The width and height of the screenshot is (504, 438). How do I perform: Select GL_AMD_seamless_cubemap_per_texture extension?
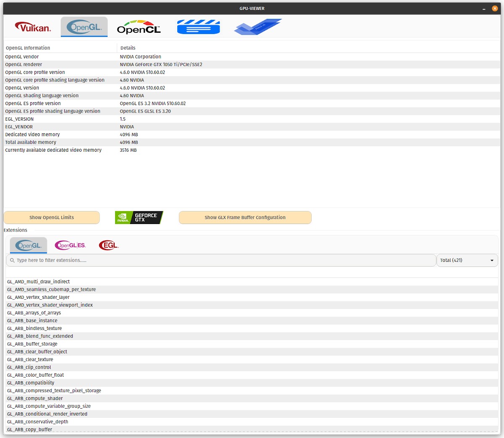coord(252,289)
